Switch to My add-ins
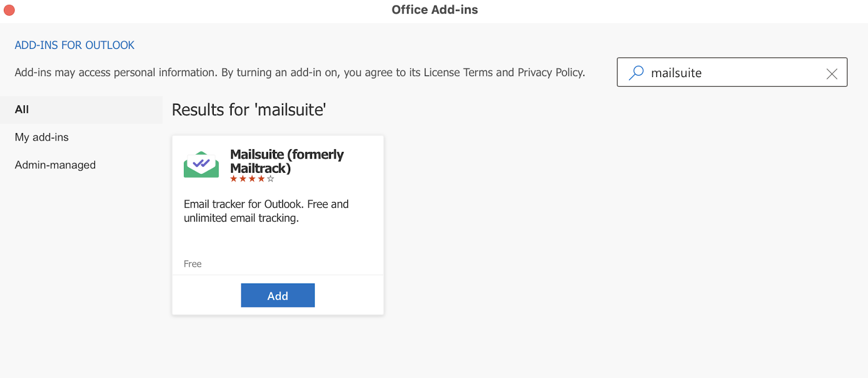 pos(42,137)
